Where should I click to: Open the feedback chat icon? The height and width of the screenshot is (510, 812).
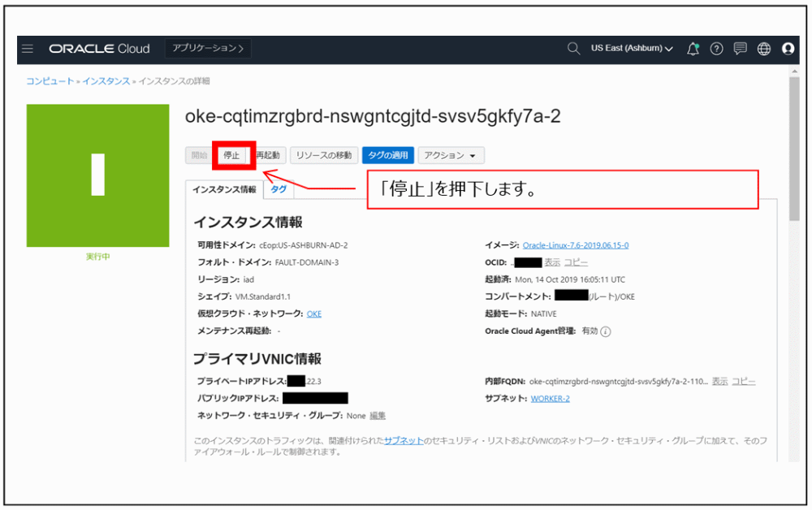point(740,49)
